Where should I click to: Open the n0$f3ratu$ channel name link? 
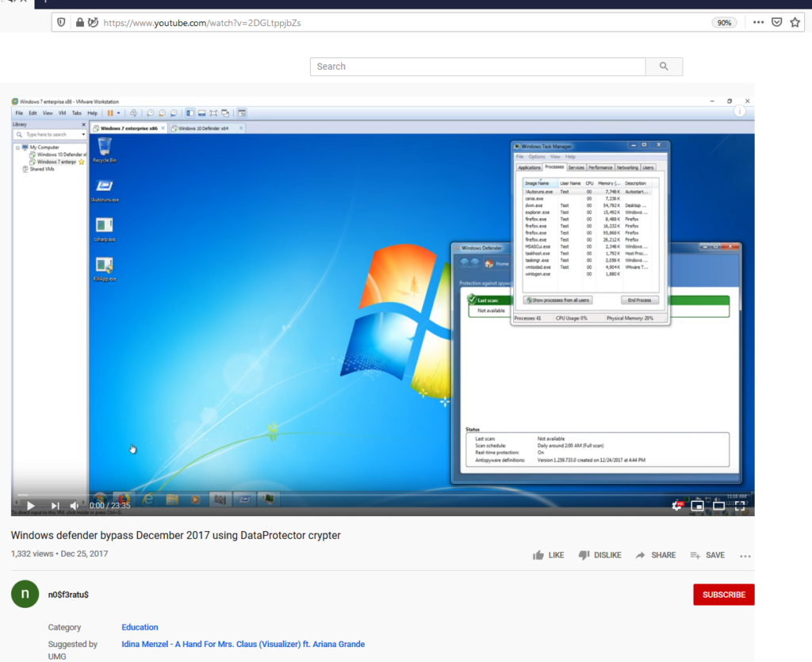(68, 595)
